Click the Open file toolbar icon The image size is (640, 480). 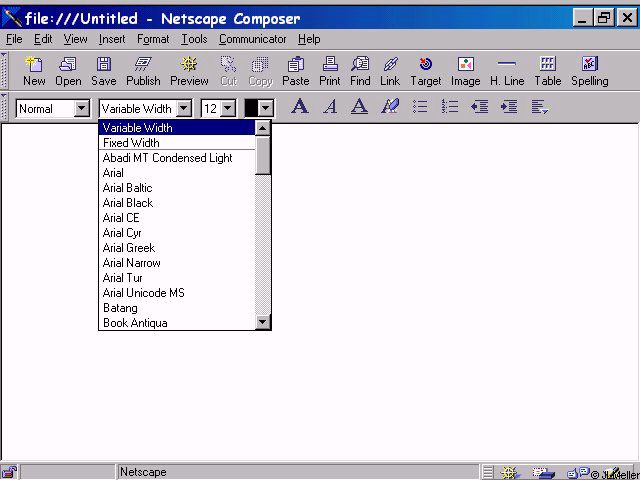(68, 71)
